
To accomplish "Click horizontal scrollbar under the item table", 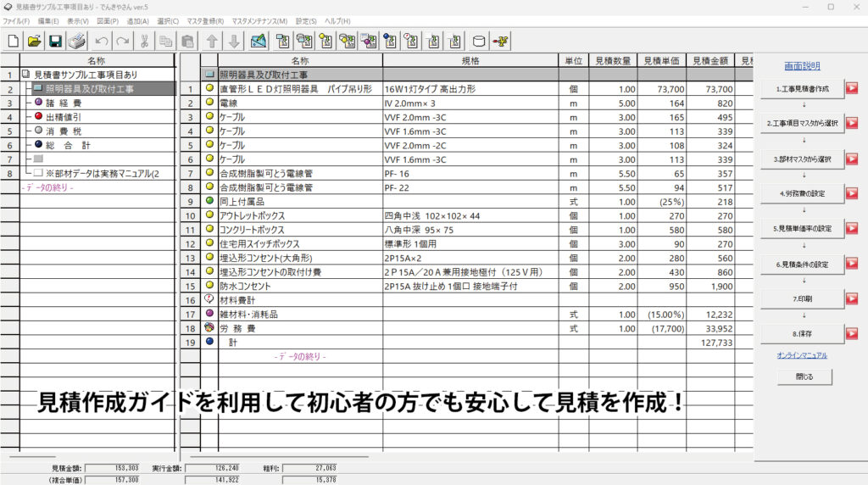I will [279, 457].
